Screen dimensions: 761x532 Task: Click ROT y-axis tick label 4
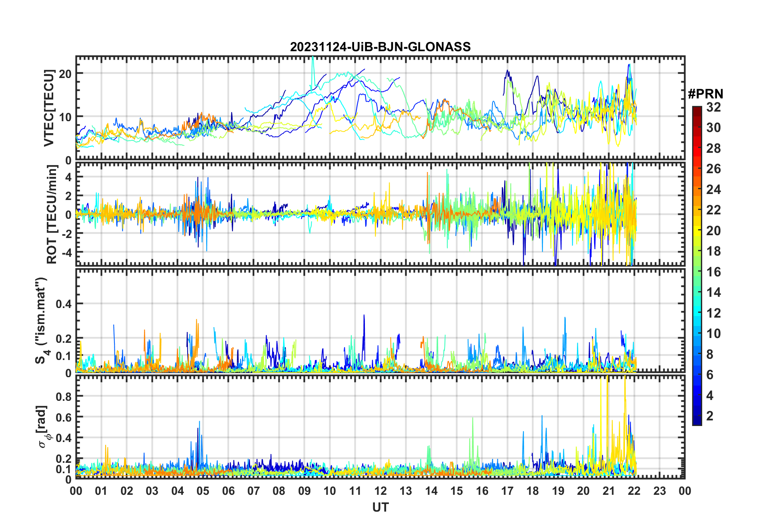[68, 176]
